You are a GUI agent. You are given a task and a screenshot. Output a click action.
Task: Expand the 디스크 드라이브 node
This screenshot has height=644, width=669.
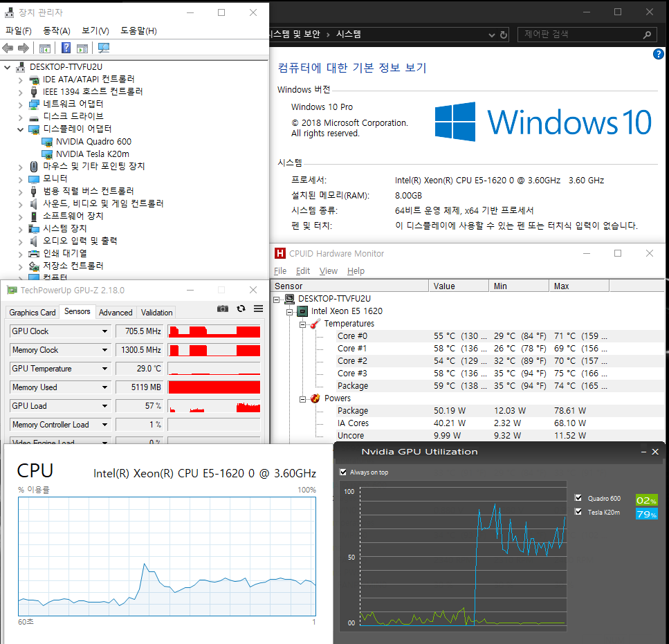21,117
